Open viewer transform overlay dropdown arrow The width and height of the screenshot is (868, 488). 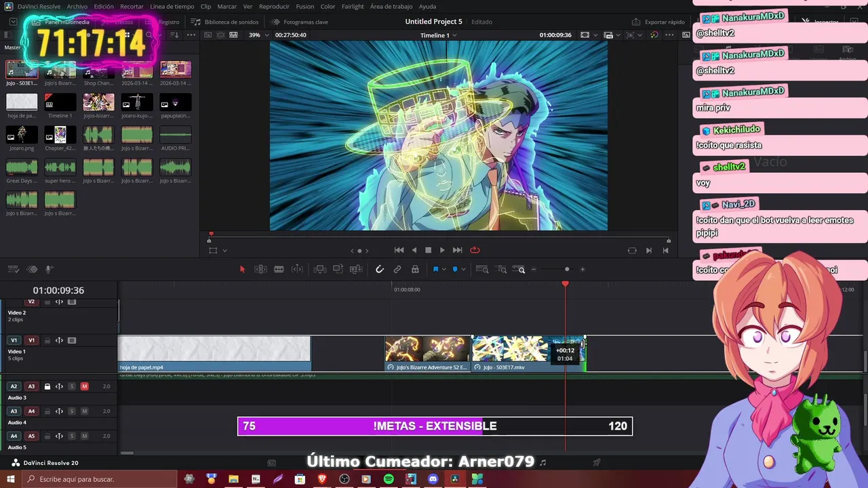(x=224, y=251)
